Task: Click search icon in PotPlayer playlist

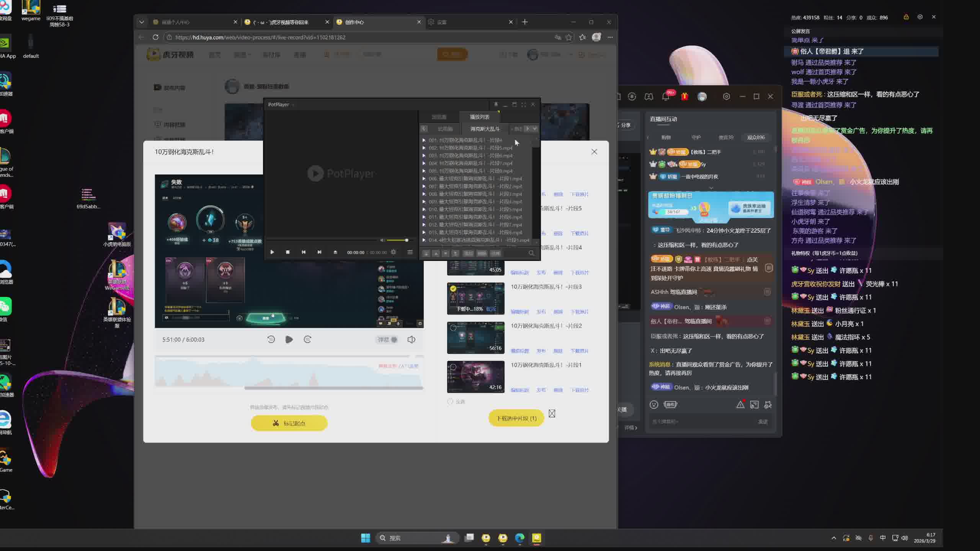Action: (531, 253)
